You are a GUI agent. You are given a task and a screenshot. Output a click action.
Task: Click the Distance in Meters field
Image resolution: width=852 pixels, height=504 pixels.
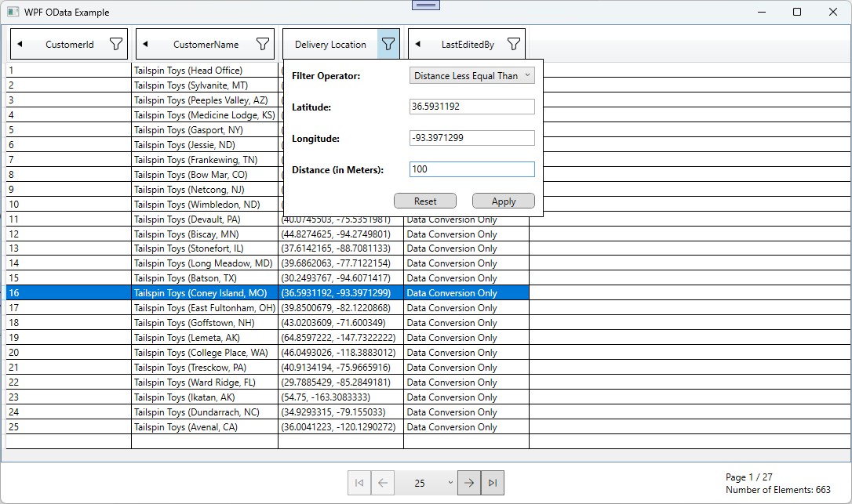click(x=472, y=169)
